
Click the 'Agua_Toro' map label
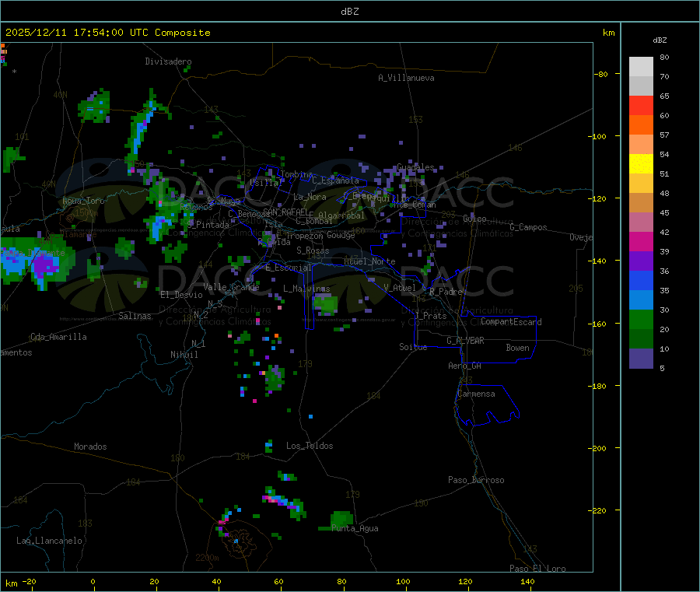[83, 201]
